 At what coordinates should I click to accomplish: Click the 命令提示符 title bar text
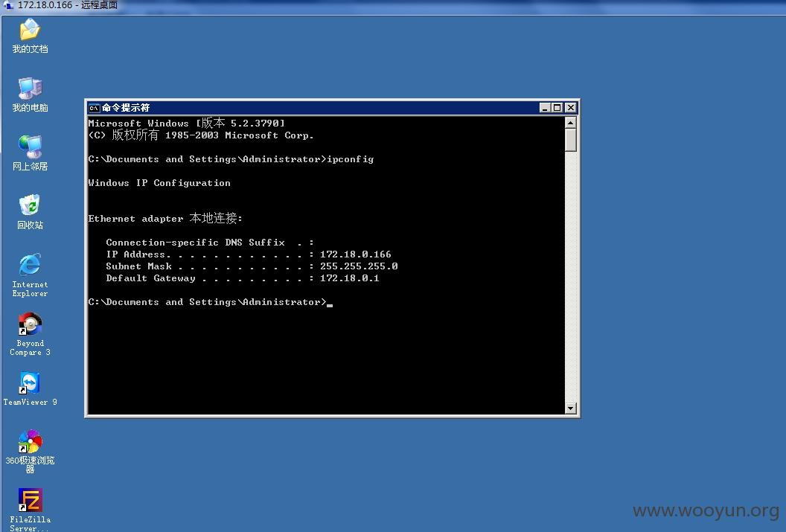pos(126,108)
